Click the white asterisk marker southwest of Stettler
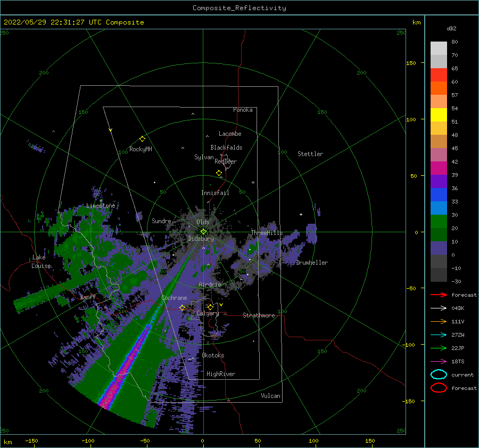The height and width of the screenshot is (448, 479). pyautogui.click(x=253, y=183)
